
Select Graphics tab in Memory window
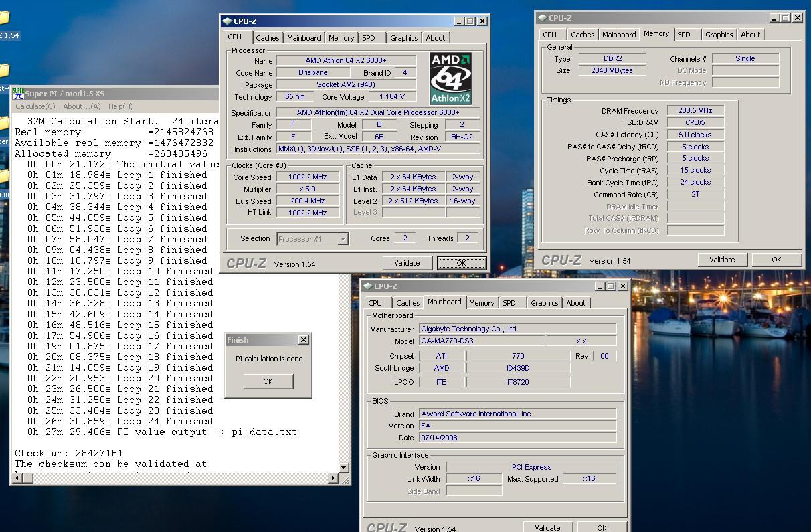click(719, 35)
